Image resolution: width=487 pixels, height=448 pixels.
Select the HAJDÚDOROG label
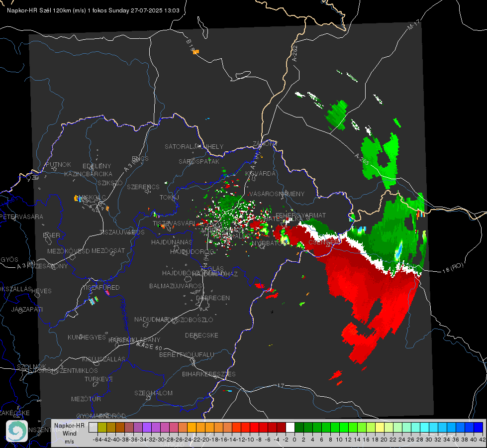(192, 251)
